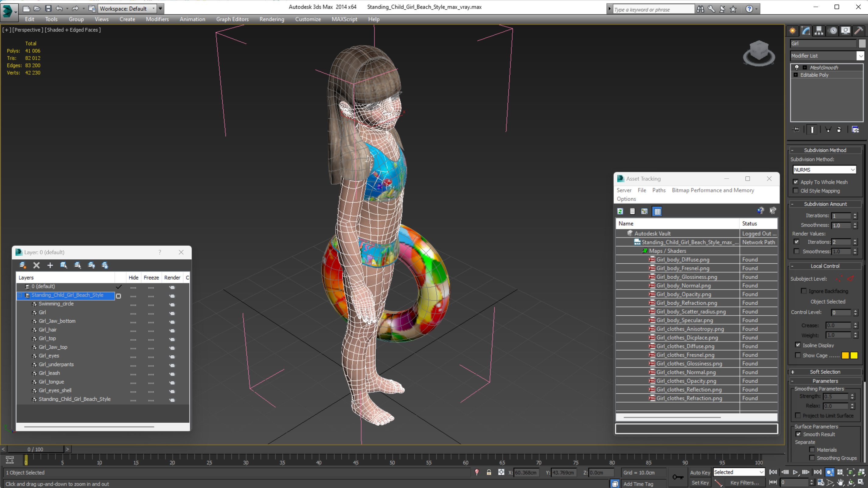Click the Shaded + Edged Faces viewport label
Image resolution: width=868 pixels, height=488 pixels.
coord(73,29)
